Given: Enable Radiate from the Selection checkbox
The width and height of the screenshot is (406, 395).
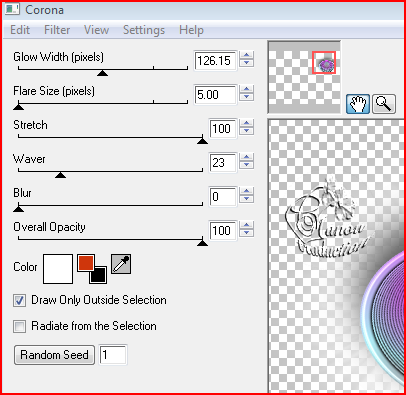Looking at the screenshot, I should pyautogui.click(x=19, y=326).
